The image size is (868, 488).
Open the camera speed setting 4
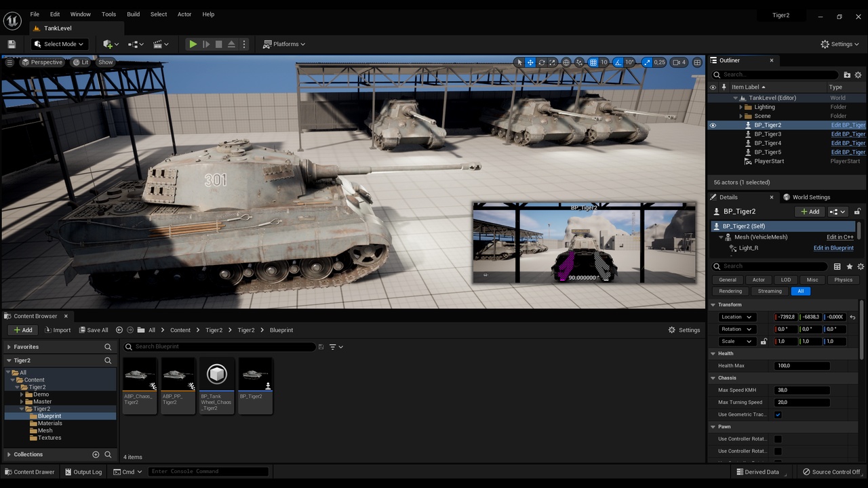pyautogui.click(x=679, y=62)
